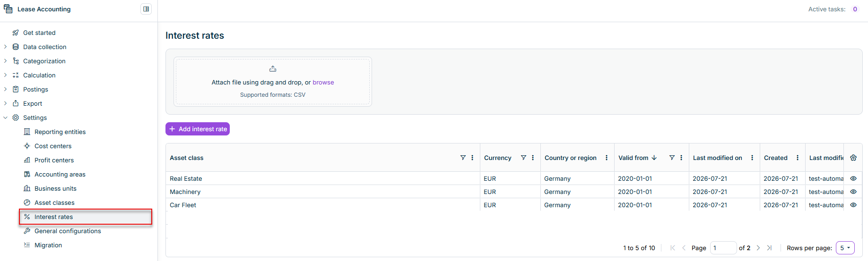The image size is (868, 261).
Task: Click the icon beside Business units
Action: [x=27, y=188]
